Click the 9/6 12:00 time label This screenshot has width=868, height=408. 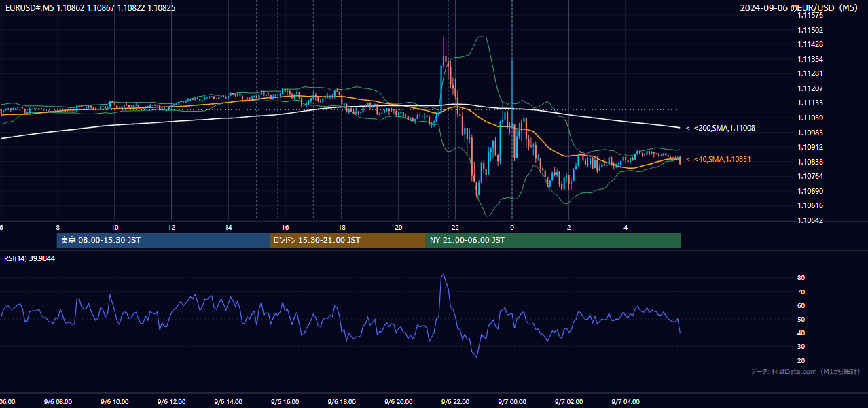171,402
